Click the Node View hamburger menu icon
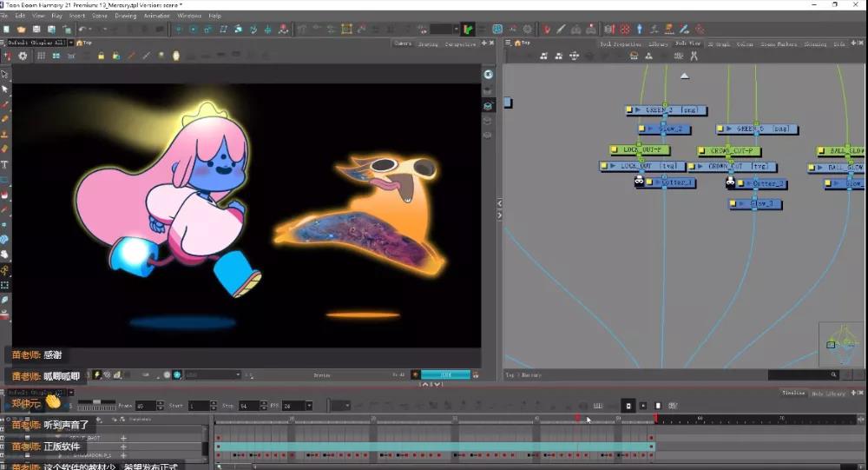 tap(508, 43)
